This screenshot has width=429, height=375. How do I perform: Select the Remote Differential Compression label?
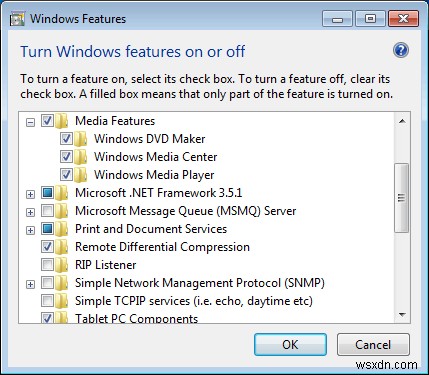(162, 247)
